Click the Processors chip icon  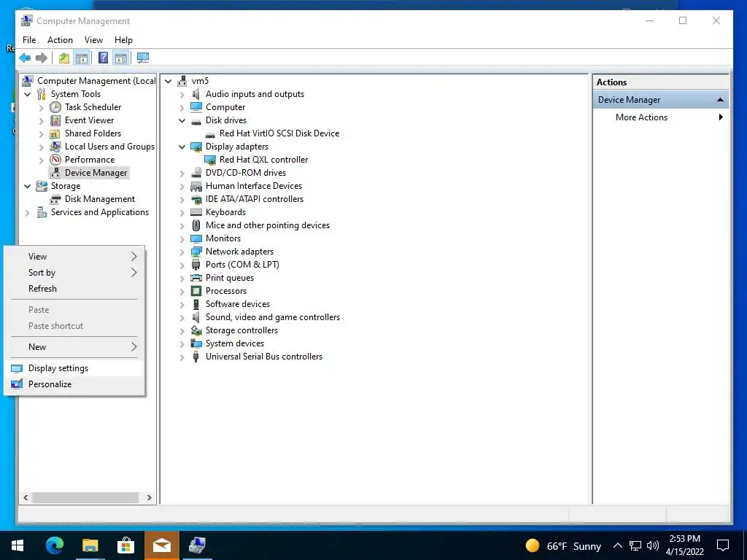coord(196,291)
